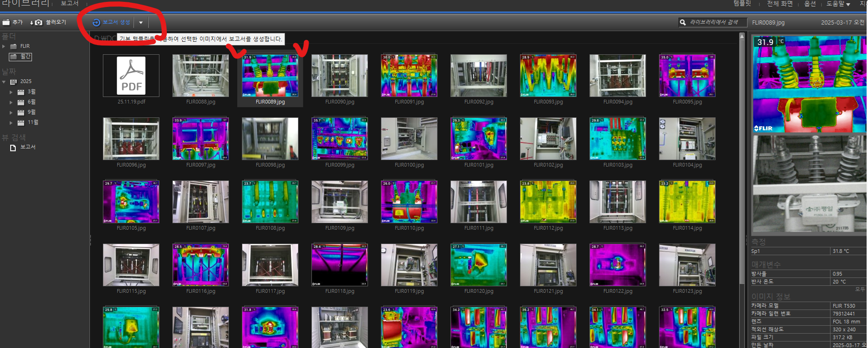
Task: Open the 템플릿 menu item
Action: [x=742, y=4]
